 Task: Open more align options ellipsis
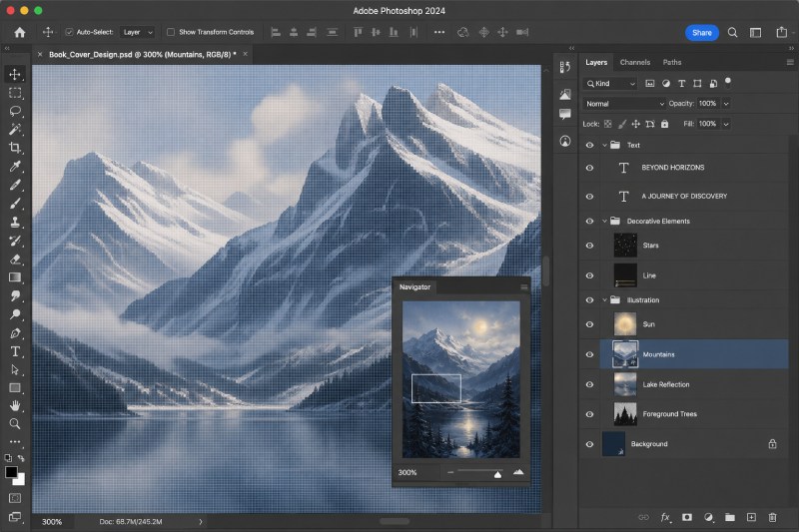pyautogui.click(x=439, y=32)
